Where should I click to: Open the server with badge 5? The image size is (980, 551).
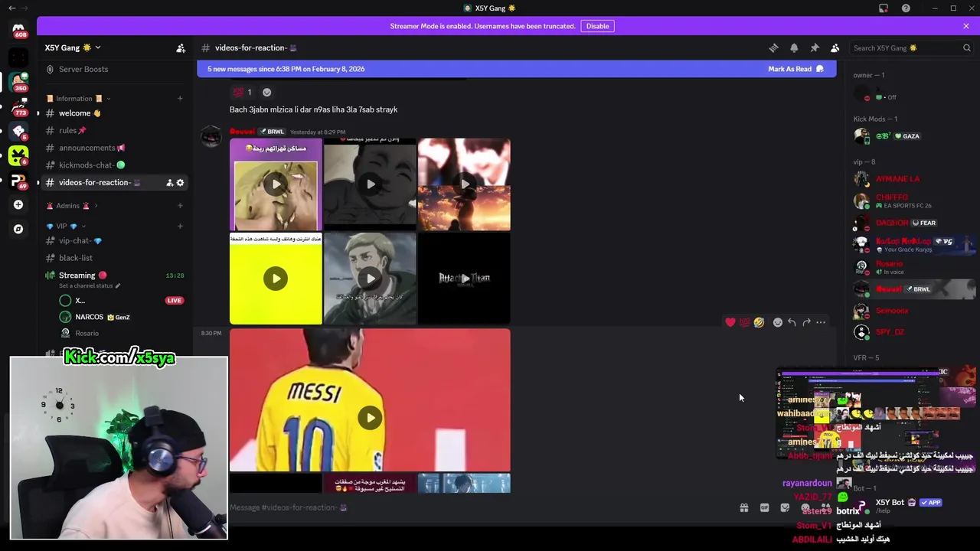(x=18, y=131)
